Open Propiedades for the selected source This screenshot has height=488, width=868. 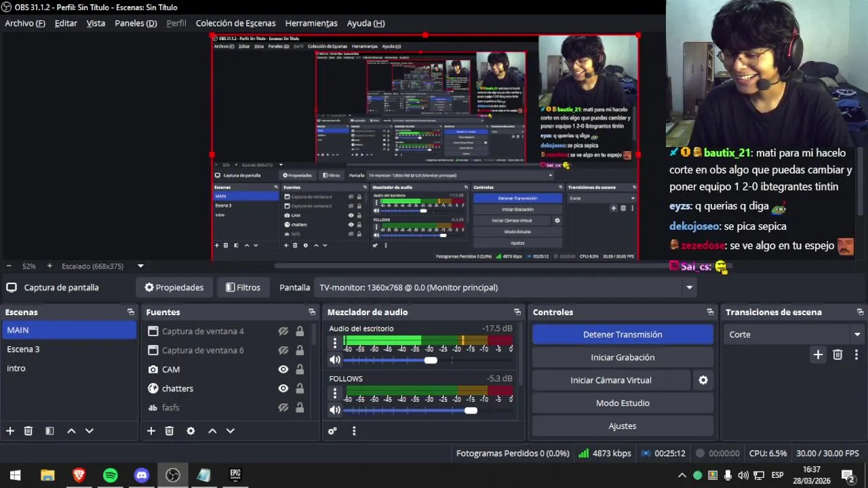(174, 287)
